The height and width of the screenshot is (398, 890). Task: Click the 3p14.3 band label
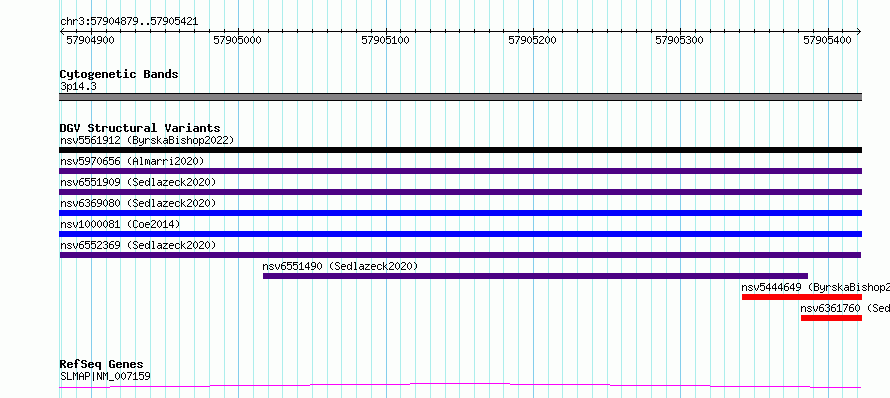click(78, 86)
